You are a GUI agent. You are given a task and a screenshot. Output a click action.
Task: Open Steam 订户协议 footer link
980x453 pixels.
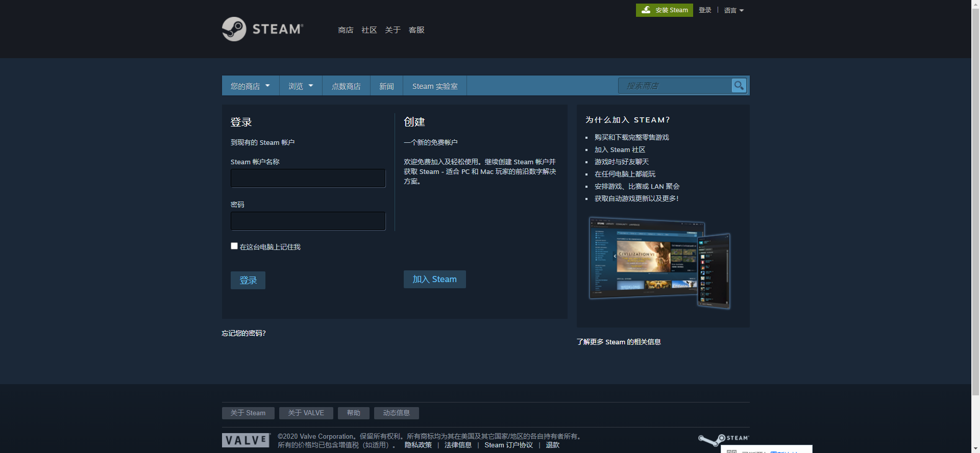tap(508, 445)
